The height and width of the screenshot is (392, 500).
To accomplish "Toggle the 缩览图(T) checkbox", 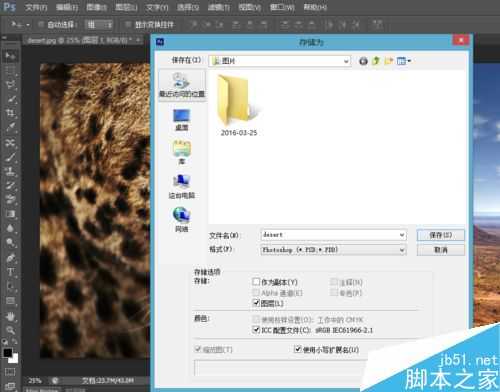I will coord(198,349).
